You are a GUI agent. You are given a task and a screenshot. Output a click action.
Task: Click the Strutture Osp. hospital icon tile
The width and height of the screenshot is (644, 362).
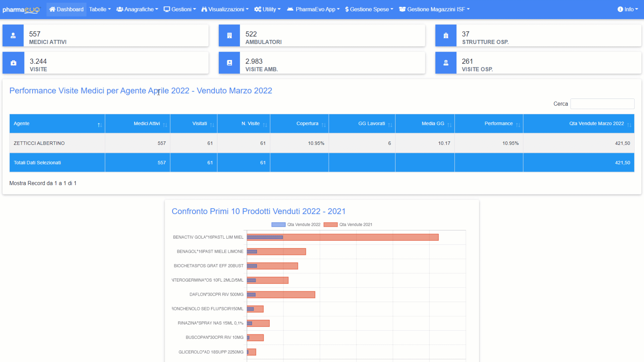pyautogui.click(x=446, y=36)
